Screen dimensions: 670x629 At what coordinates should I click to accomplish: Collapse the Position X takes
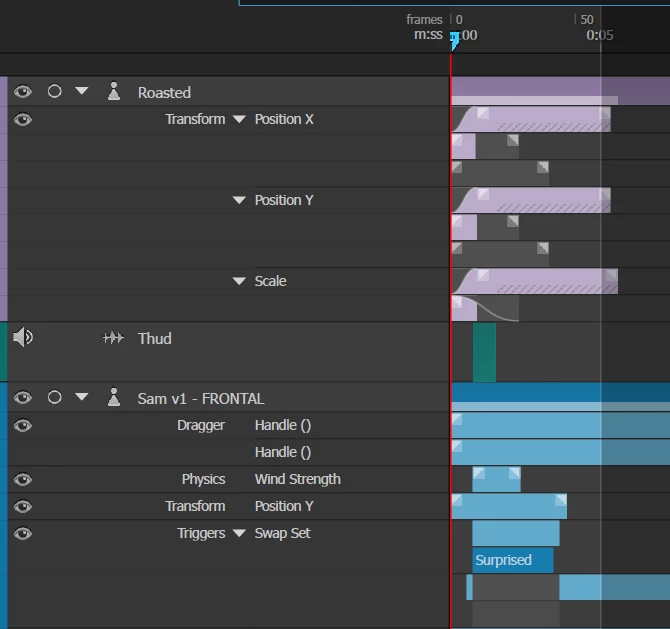click(239, 119)
